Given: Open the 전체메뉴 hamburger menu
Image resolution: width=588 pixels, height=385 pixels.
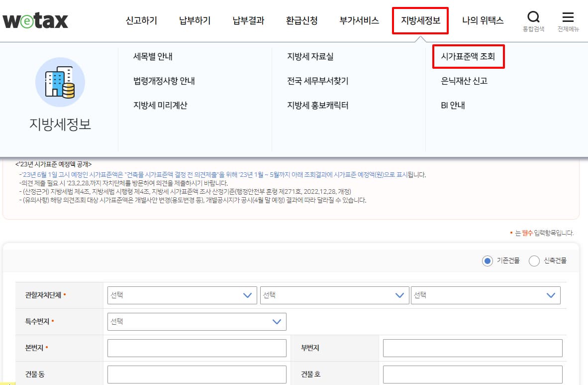Looking at the screenshot, I should (x=568, y=17).
